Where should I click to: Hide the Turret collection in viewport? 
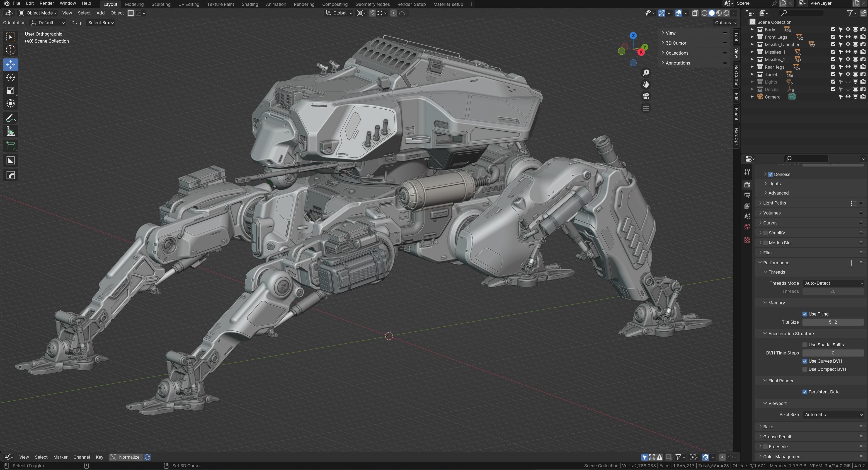click(x=848, y=74)
